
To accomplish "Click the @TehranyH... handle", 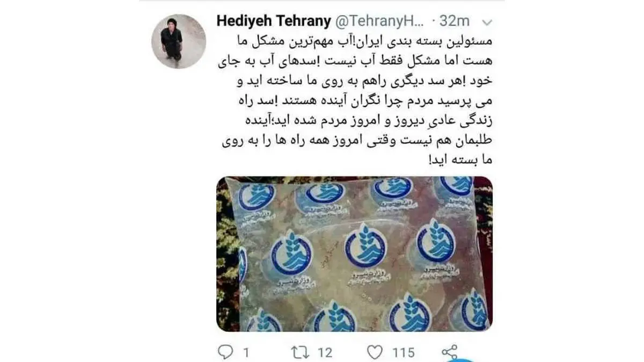I will point(380,21).
